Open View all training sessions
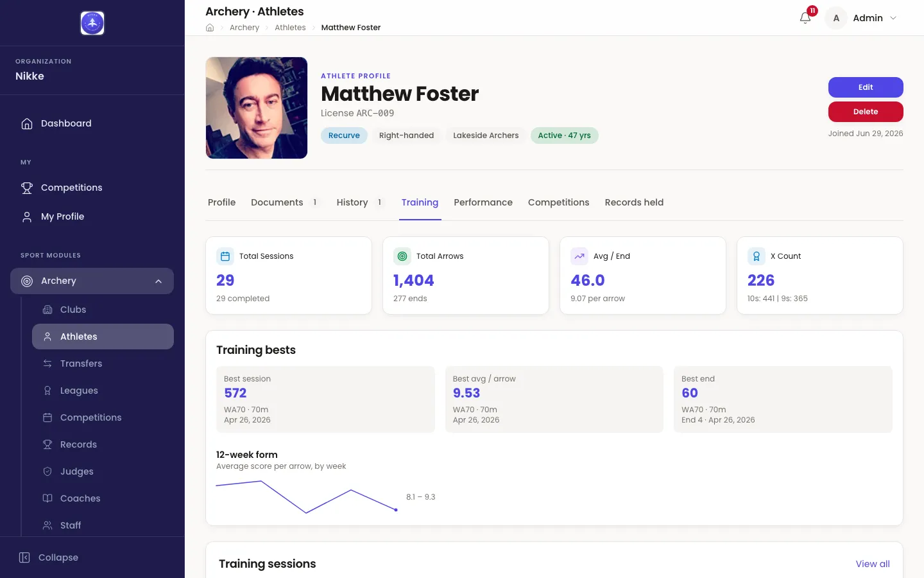 (873, 564)
